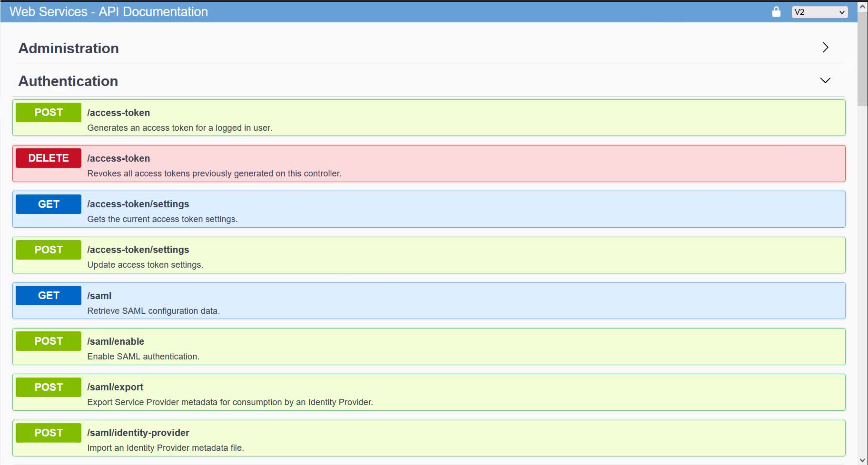This screenshot has height=465, width=868.
Task: Click the 'Web Services - API Documentation' title
Action: pos(108,11)
